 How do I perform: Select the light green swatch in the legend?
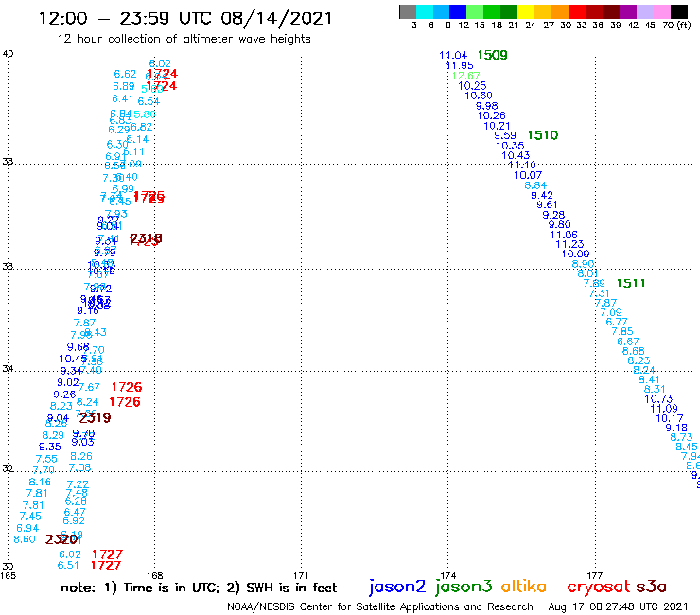[x=475, y=11]
